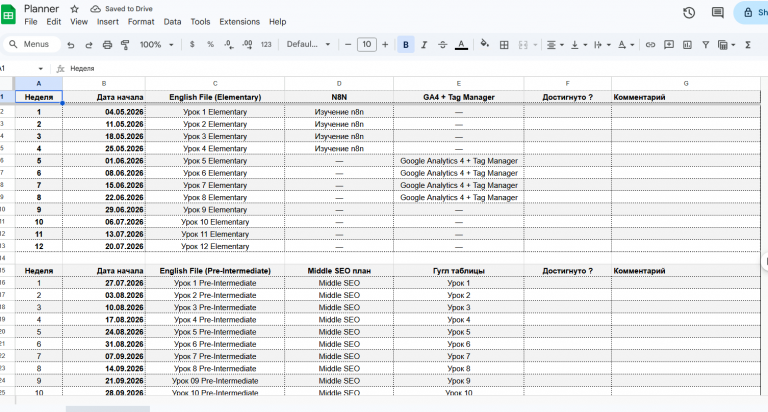This screenshot has height=412, width=768.
Task: Decrease font size minus button
Action: (348, 45)
